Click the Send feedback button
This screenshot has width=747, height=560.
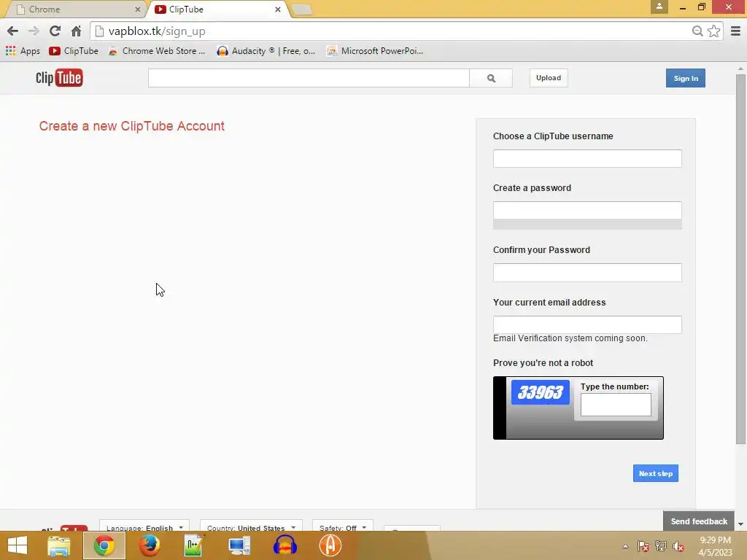[x=699, y=521]
